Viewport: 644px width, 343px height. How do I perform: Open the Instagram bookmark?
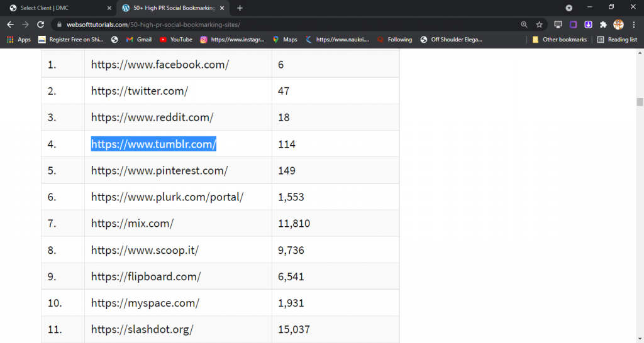[233, 40]
